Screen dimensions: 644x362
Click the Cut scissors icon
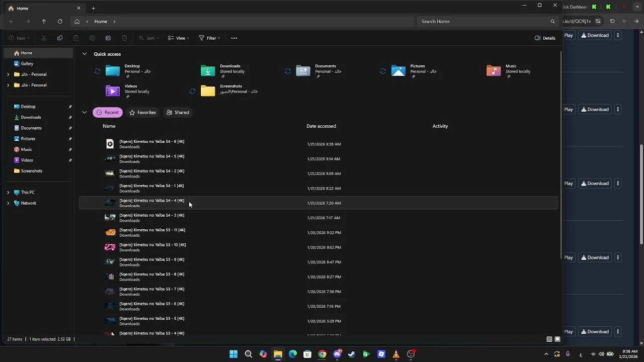[44, 38]
